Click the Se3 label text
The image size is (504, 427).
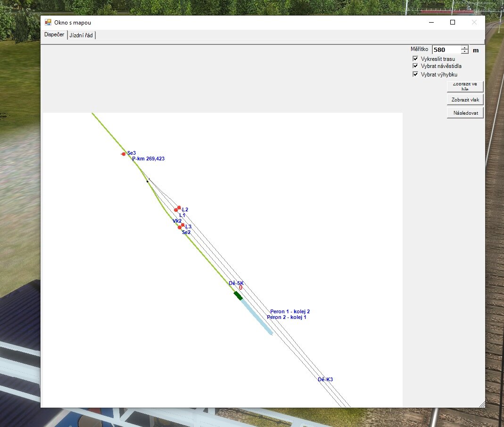click(132, 153)
